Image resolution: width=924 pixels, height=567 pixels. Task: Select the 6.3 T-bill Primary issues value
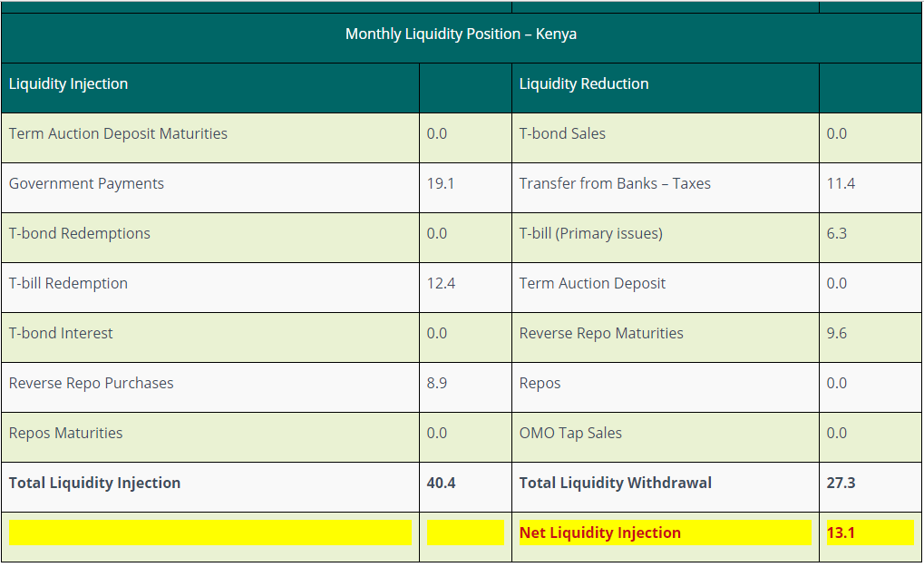(837, 234)
